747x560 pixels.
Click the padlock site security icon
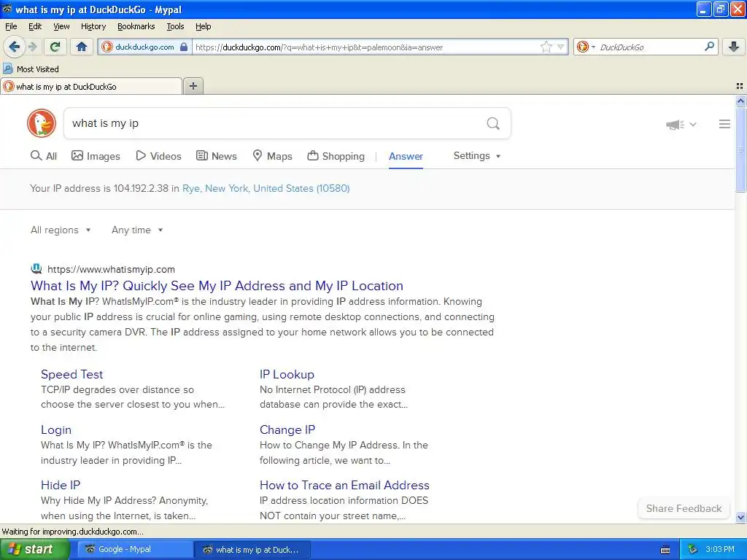tap(184, 47)
